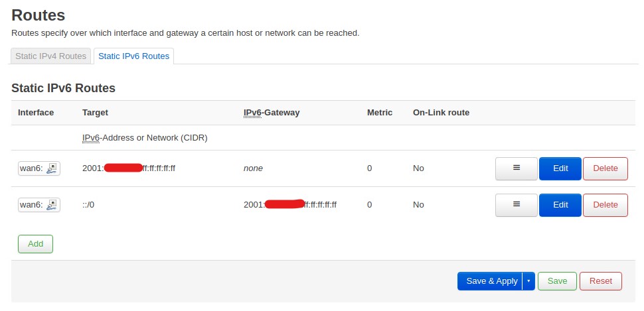Click the IPv6-Gateway column header
The width and height of the screenshot is (644, 311).
(x=272, y=113)
